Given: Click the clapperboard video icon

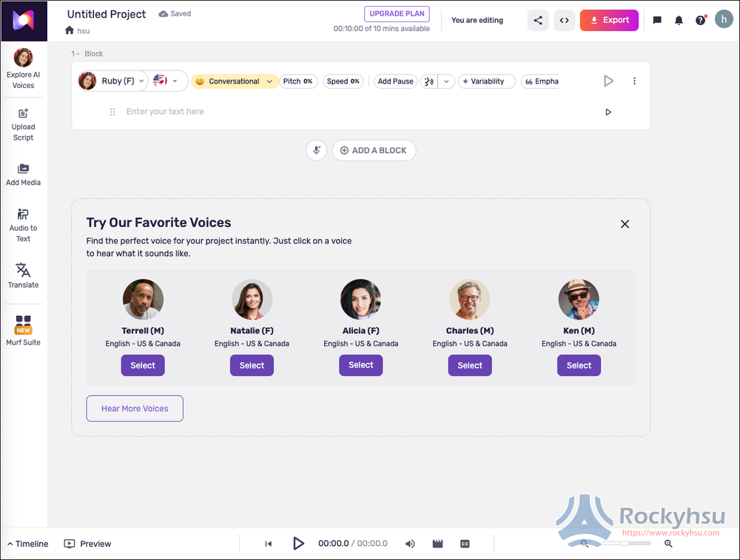Looking at the screenshot, I should pyautogui.click(x=438, y=544).
